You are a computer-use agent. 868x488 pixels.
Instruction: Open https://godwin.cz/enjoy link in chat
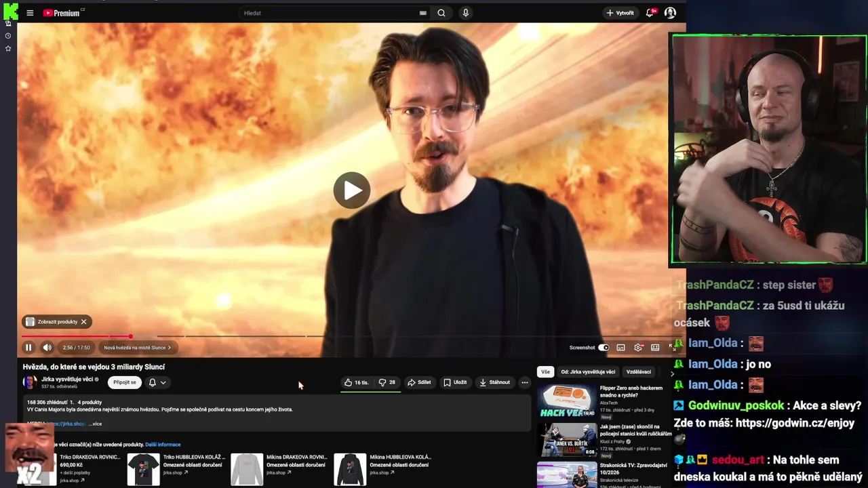[795, 423]
